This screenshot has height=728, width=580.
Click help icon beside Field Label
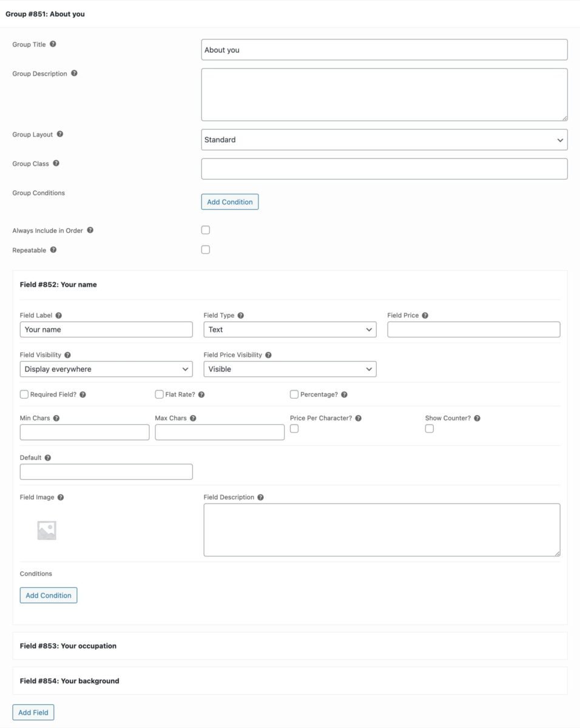point(59,315)
